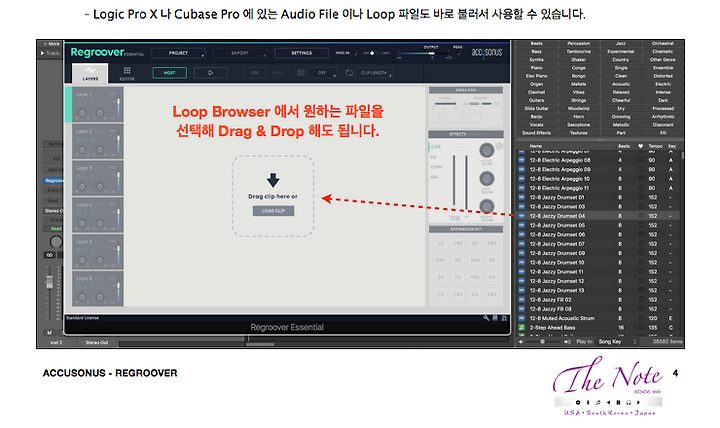The height and width of the screenshot is (428, 720).
Task: Click the grid icon beside OFF dropdown
Action: 301,73
